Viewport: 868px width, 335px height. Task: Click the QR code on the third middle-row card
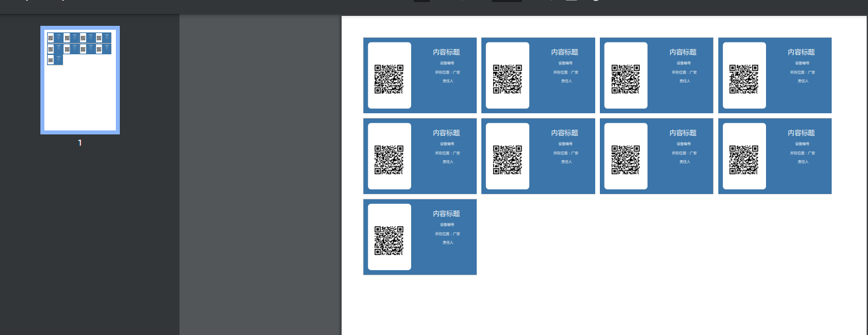click(x=625, y=160)
